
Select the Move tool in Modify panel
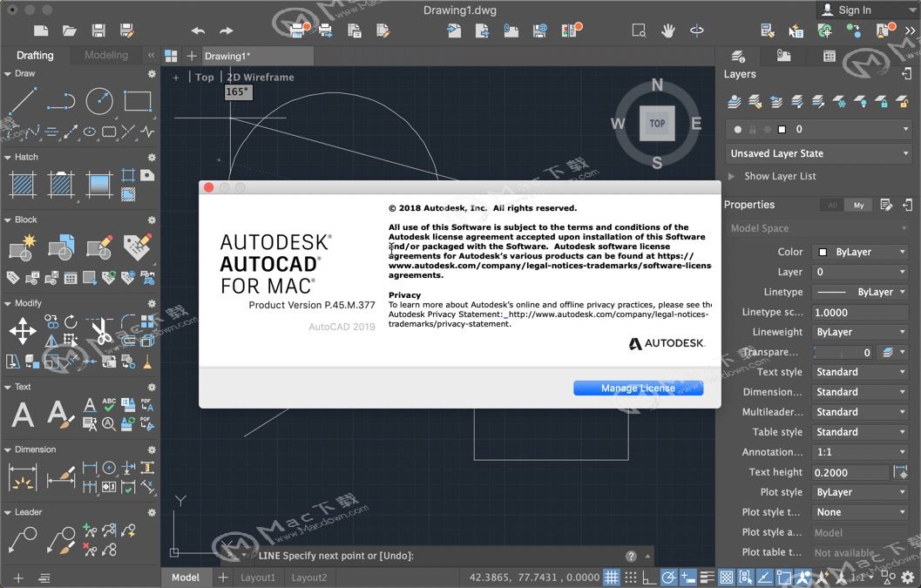(x=23, y=331)
